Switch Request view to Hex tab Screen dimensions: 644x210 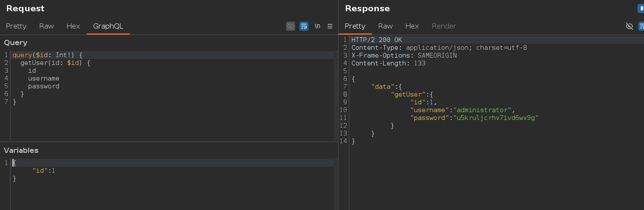pyautogui.click(x=73, y=26)
